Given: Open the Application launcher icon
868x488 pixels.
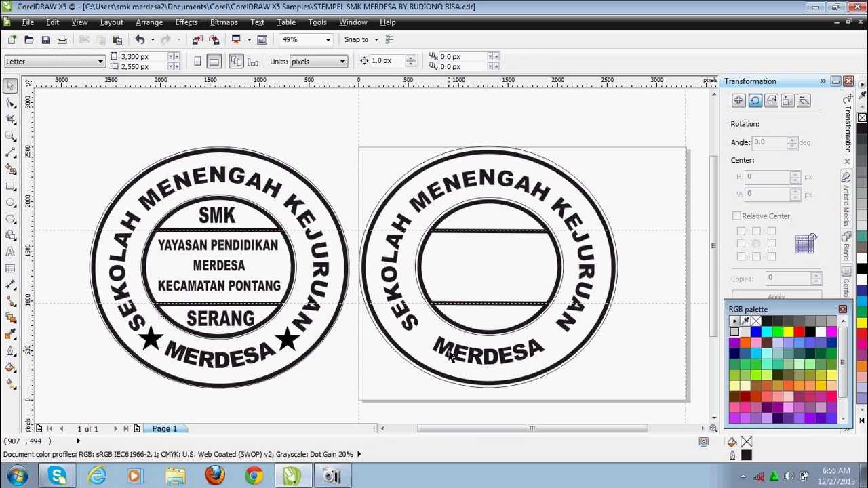Looking at the screenshot, I should tap(236, 39).
